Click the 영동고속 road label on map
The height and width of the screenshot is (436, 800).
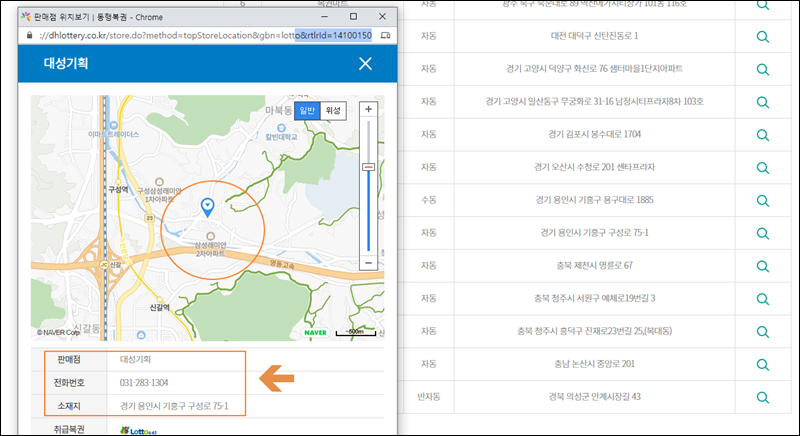pos(283,264)
